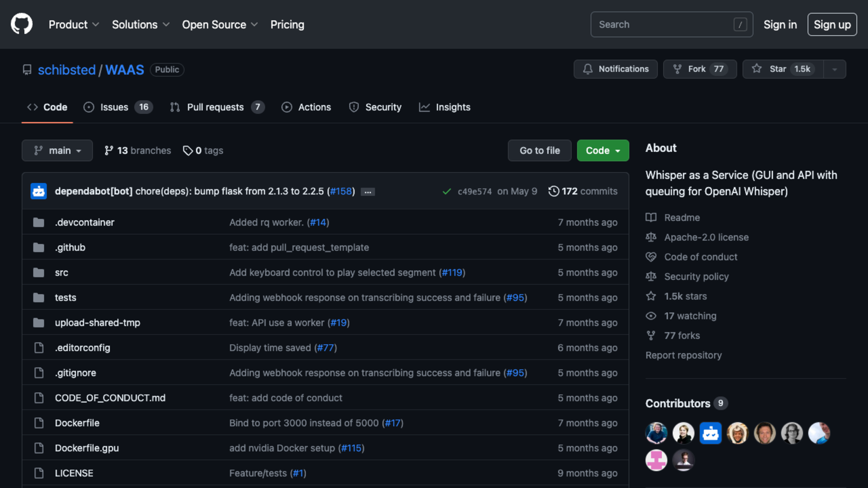This screenshot has height=488, width=868.
Task: Open the main branch selector dropdown
Action: (x=57, y=150)
